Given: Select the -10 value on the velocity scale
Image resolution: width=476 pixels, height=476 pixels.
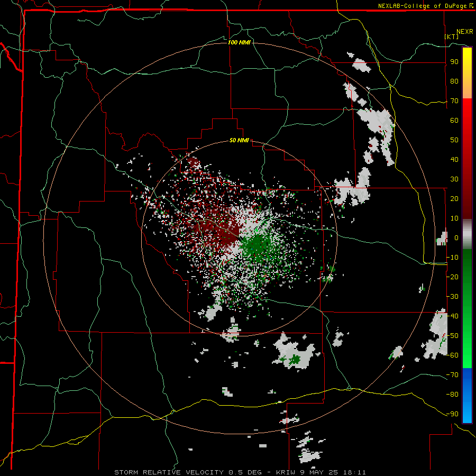Looking at the screenshot, I should click(x=452, y=258).
